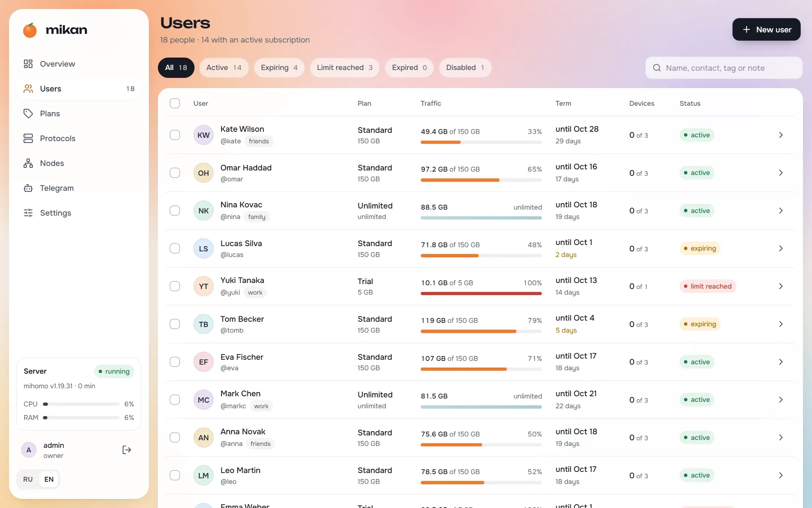Click Leo Martin's LM avatar
Screen dimensions: 812x508
(x=203, y=475)
